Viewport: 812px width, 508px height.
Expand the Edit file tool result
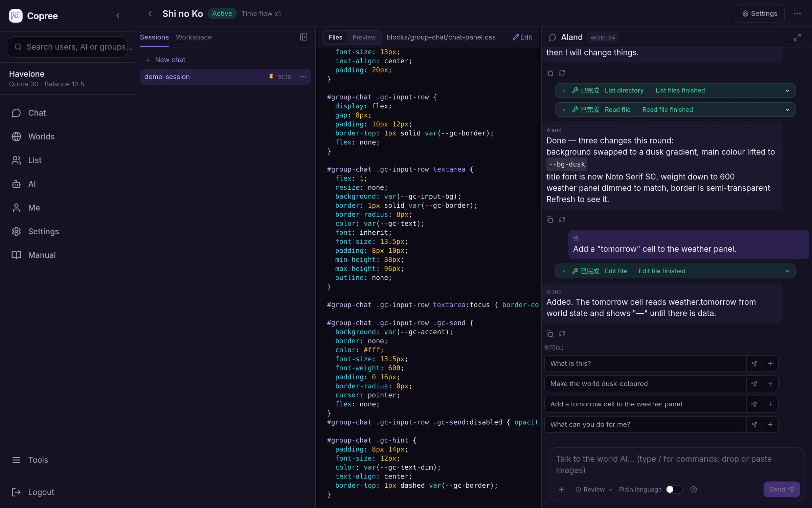pos(675,271)
